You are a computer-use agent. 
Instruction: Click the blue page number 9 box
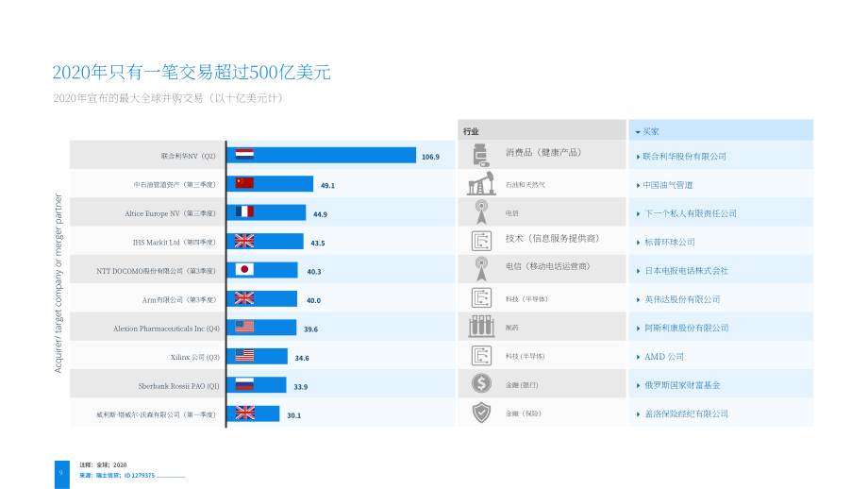[x=62, y=474]
